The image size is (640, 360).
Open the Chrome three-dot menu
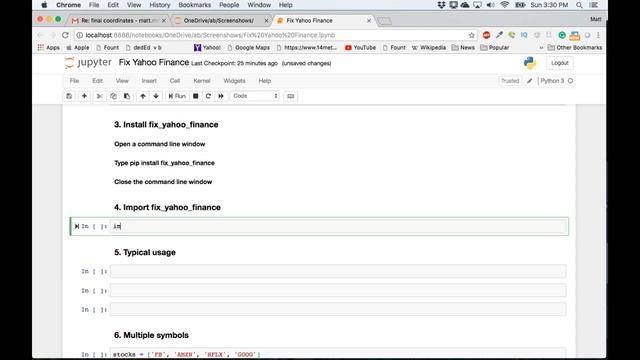[x=598, y=35]
